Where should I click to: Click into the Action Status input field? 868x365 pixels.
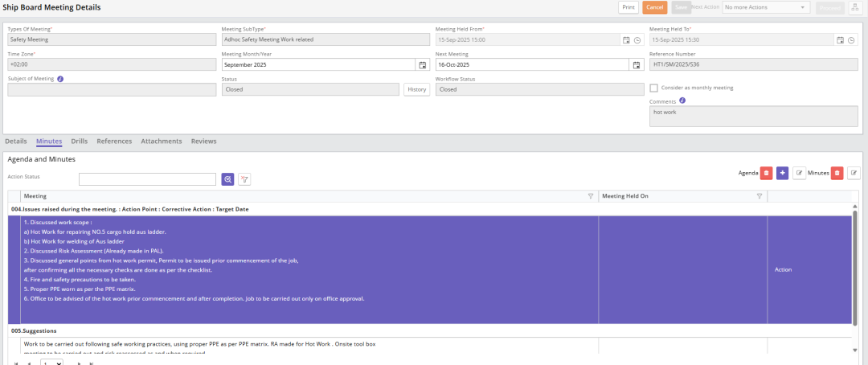147,179
